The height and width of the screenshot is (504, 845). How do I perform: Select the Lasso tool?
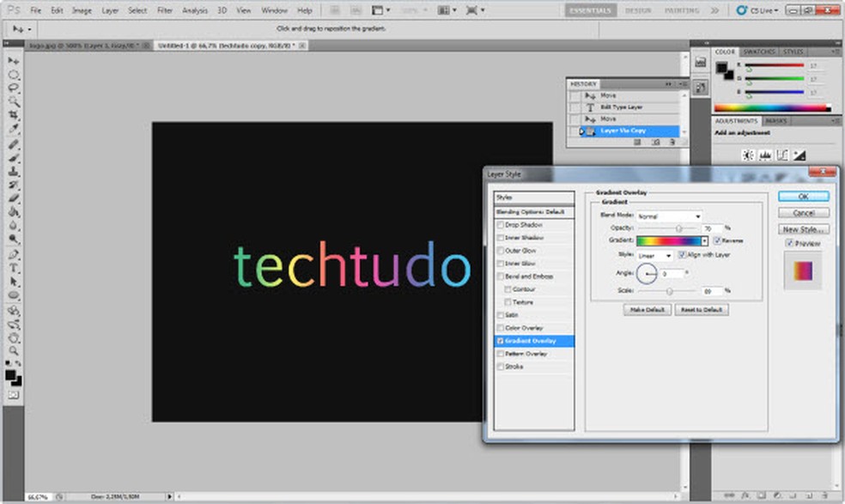pos(14,88)
